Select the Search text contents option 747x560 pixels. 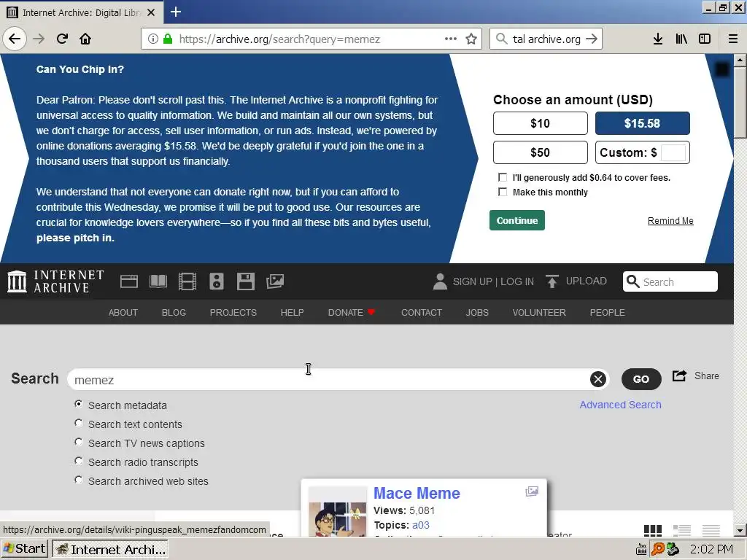pos(79,423)
